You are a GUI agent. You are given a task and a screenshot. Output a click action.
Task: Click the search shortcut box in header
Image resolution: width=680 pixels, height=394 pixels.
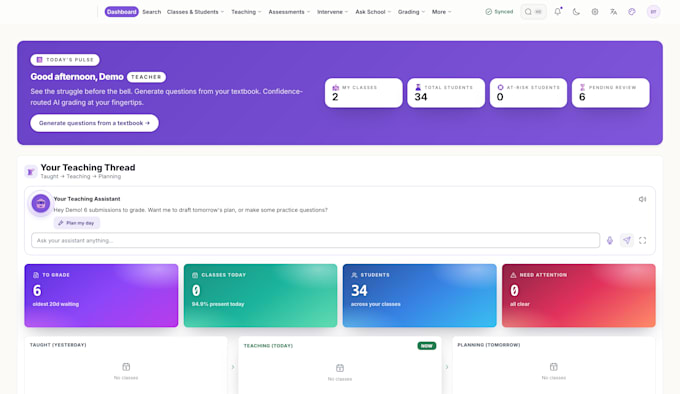click(x=533, y=12)
